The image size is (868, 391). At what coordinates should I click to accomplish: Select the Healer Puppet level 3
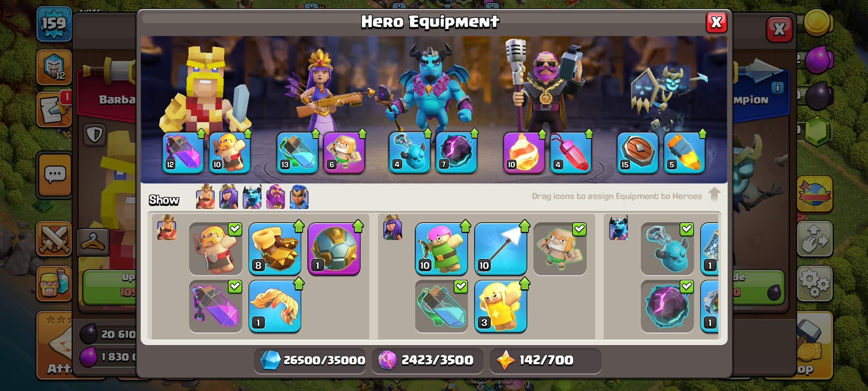click(501, 306)
